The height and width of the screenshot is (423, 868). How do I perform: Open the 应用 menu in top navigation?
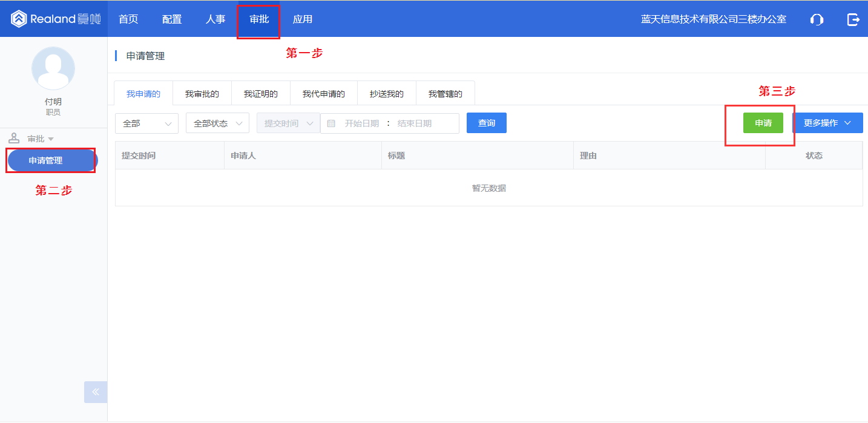point(303,19)
